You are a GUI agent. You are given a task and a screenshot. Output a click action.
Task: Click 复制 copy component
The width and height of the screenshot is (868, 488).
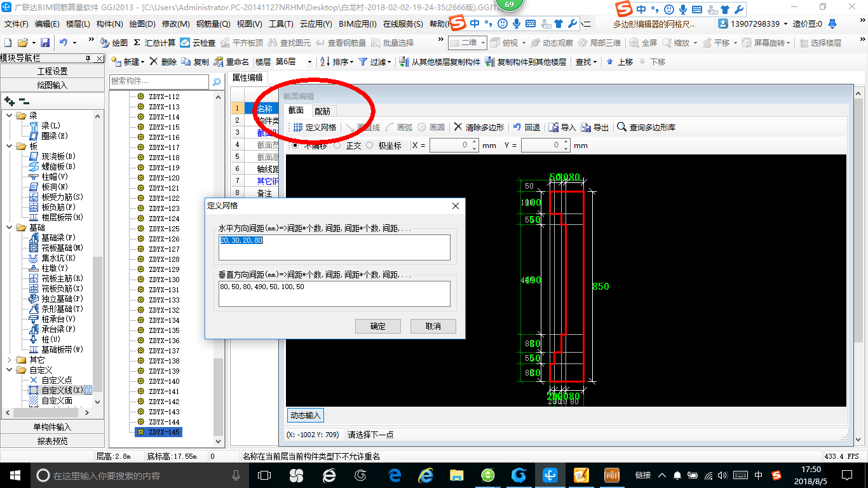[195, 62]
